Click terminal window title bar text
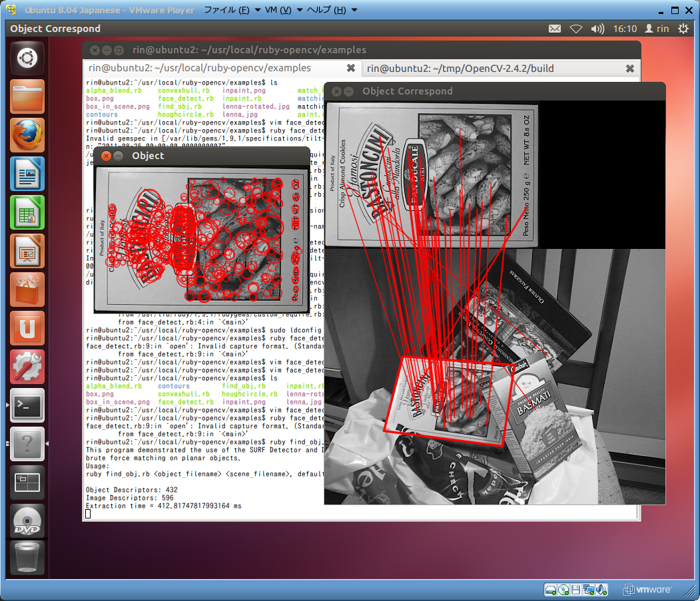The width and height of the screenshot is (700, 601). point(249,50)
